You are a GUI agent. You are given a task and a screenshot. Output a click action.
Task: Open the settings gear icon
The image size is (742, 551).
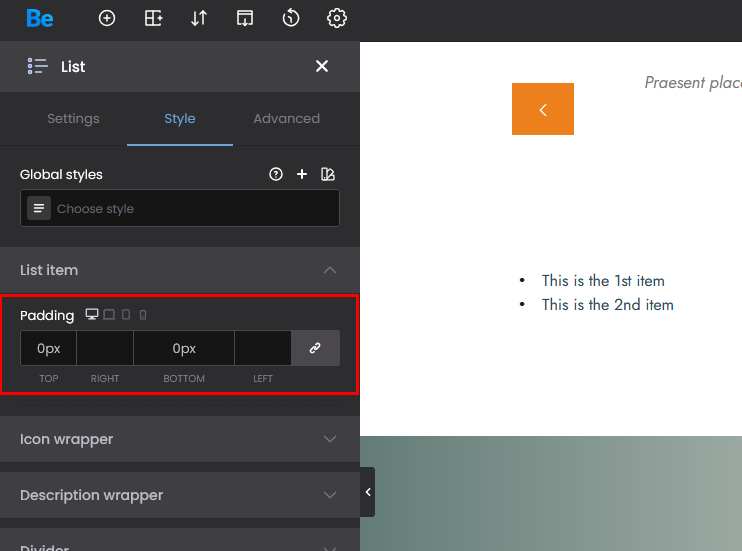click(x=337, y=18)
